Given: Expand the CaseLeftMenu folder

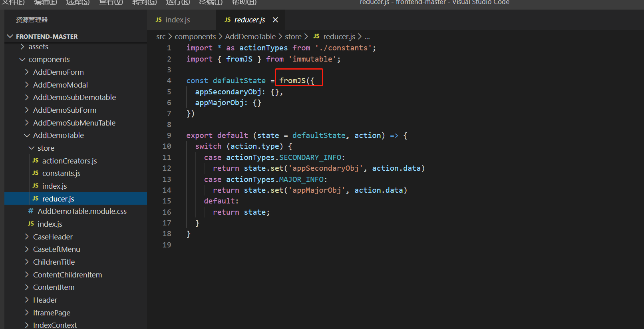Looking at the screenshot, I should point(27,249).
